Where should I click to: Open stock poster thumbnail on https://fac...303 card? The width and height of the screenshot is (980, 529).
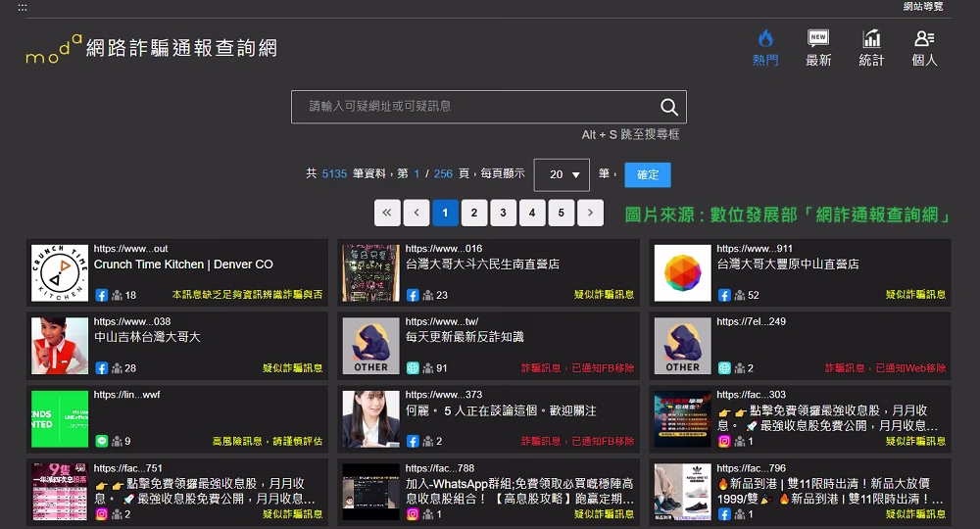click(682, 419)
